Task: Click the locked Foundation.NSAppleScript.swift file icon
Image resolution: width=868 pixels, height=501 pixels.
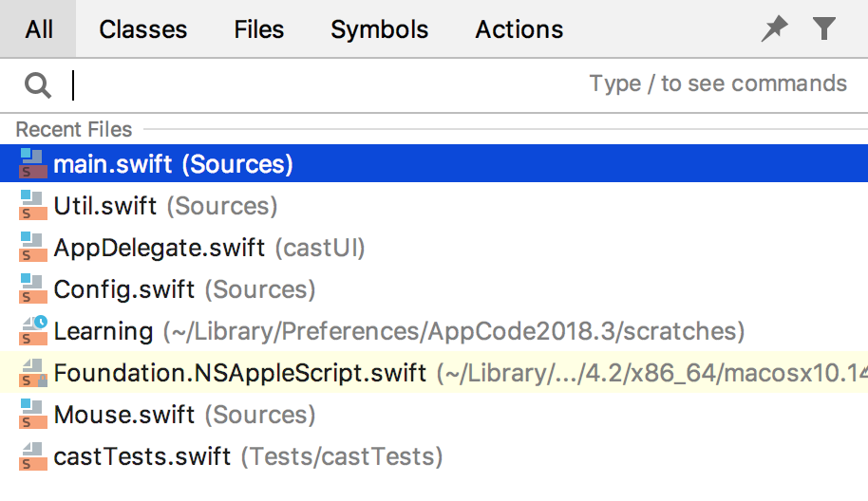Action: tap(32, 373)
